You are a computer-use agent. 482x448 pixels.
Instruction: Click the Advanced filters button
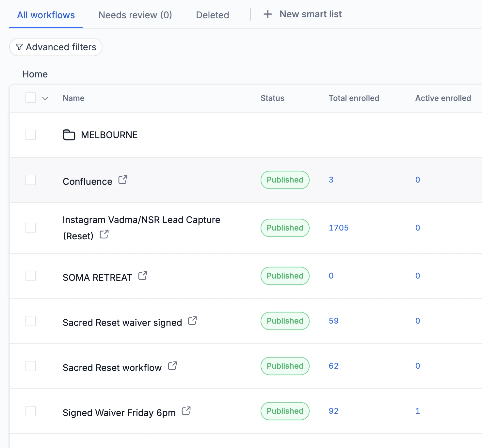[56, 47]
